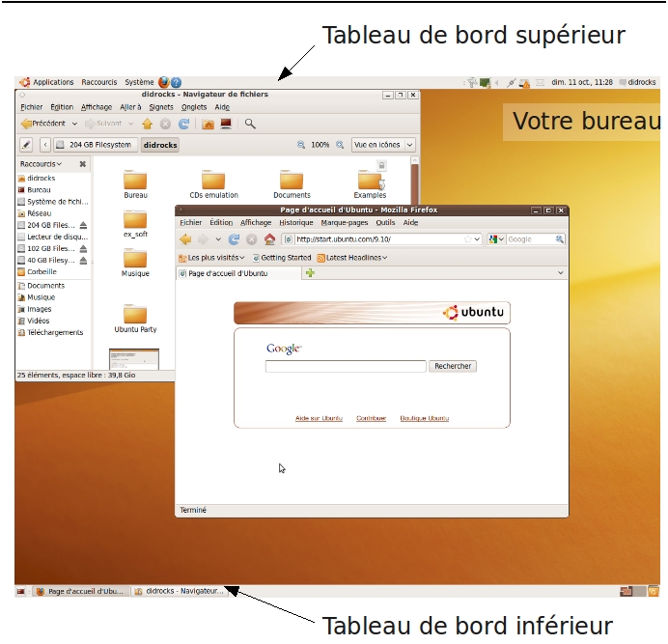This screenshot has width=668, height=644.
Task: Expand the Raccourcis side pane selector
Action: point(42,164)
